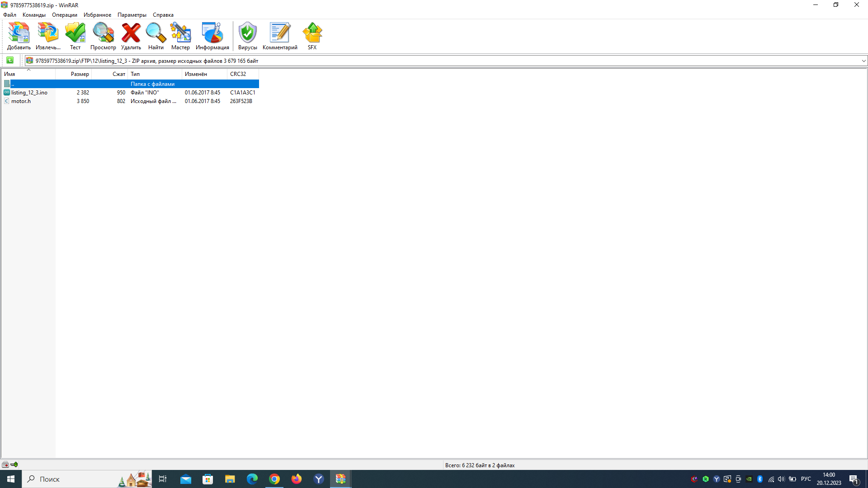Open the Команды menu

coord(34,15)
